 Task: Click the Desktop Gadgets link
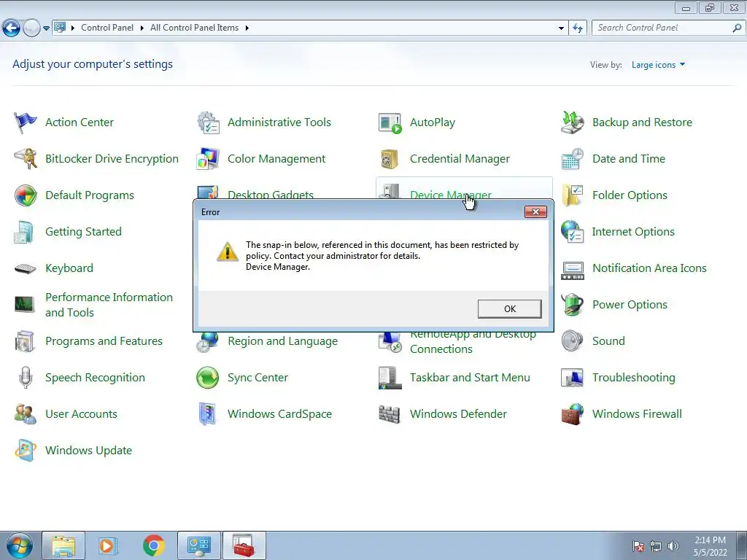click(x=270, y=194)
